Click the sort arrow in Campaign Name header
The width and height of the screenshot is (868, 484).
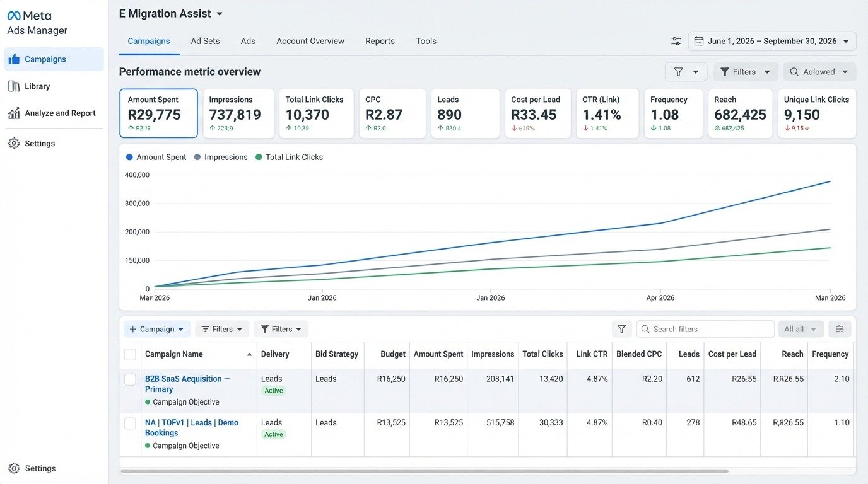249,355
